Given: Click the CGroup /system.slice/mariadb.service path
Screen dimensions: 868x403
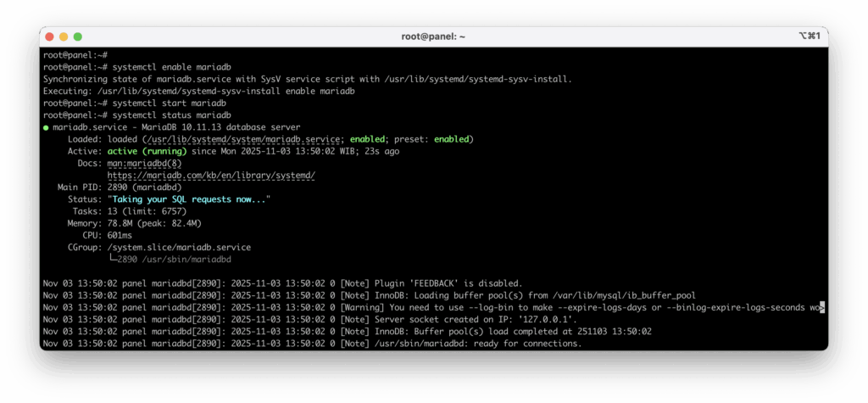Looking at the screenshot, I should [179, 248].
